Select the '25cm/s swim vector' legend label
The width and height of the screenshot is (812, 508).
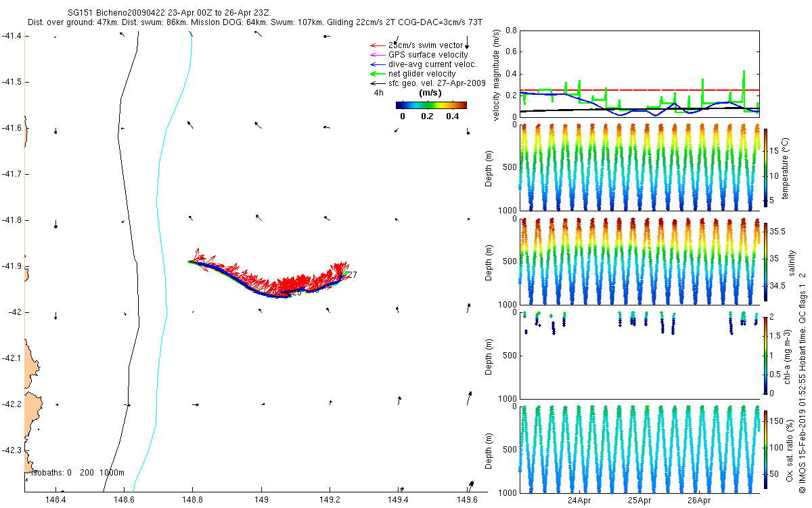point(426,45)
